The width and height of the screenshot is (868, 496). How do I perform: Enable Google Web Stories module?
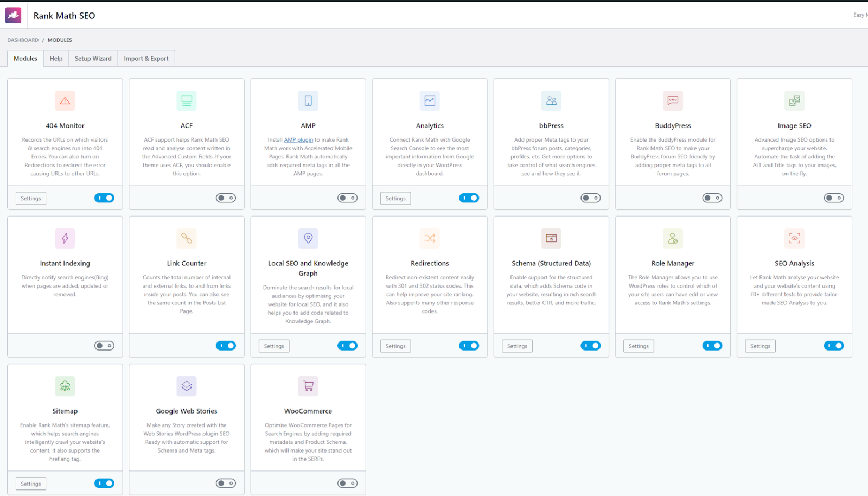[x=226, y=484]
